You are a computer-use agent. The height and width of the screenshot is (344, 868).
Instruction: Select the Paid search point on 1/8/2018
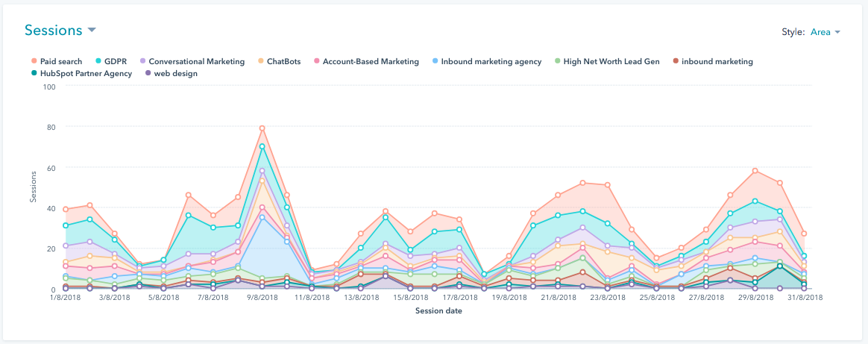pyautogui.click(x=66, y=210)
